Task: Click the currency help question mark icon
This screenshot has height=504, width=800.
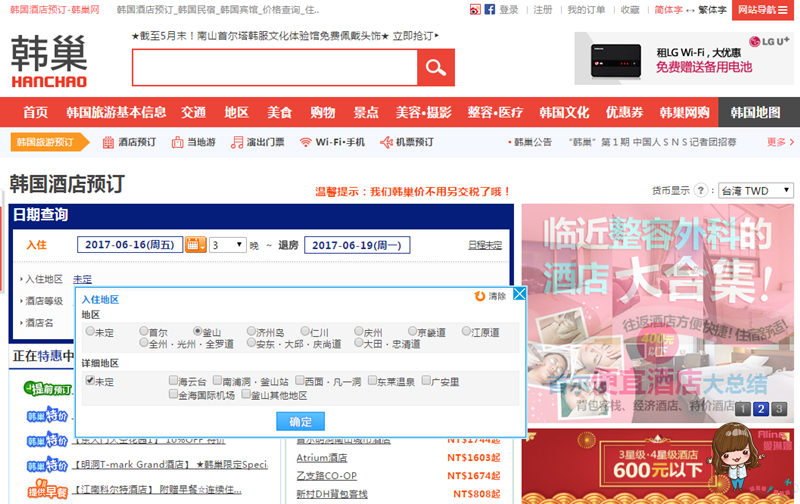Action: coord(701,191)
